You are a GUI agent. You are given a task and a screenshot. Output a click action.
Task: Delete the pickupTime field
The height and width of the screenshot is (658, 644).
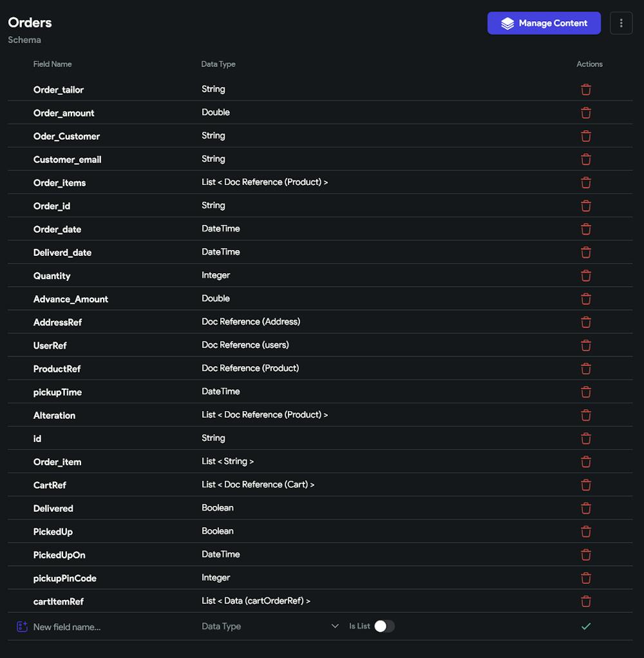click(586, 392)
